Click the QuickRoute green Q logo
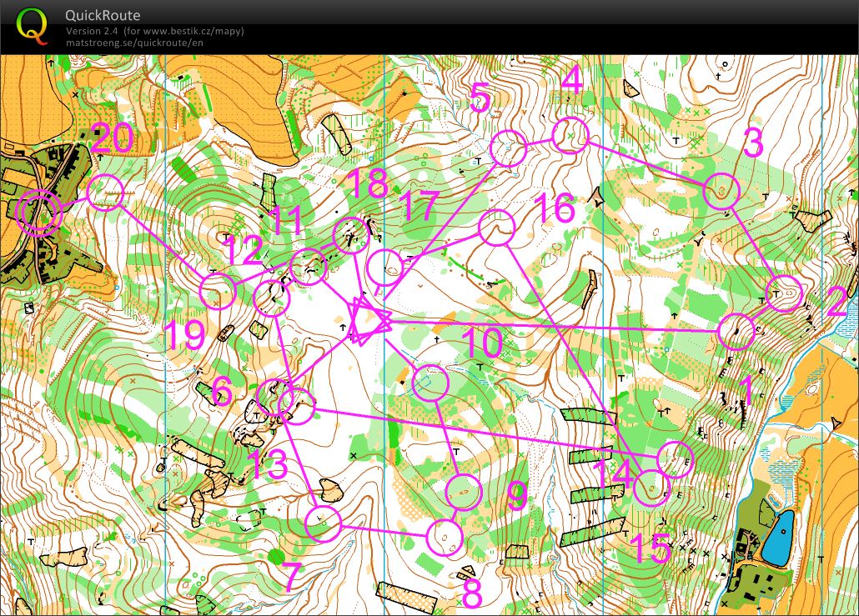Screen dimensions: 859x616 click(32, 26)
